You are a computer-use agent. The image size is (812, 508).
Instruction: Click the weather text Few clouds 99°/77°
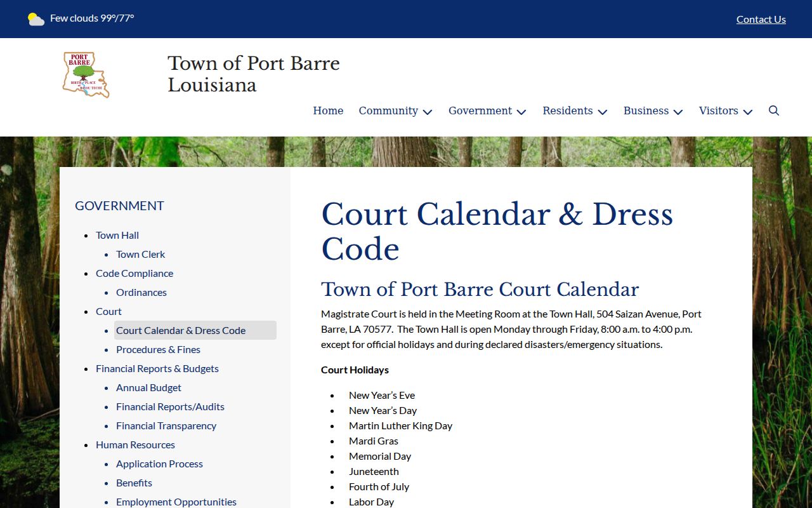92,18
